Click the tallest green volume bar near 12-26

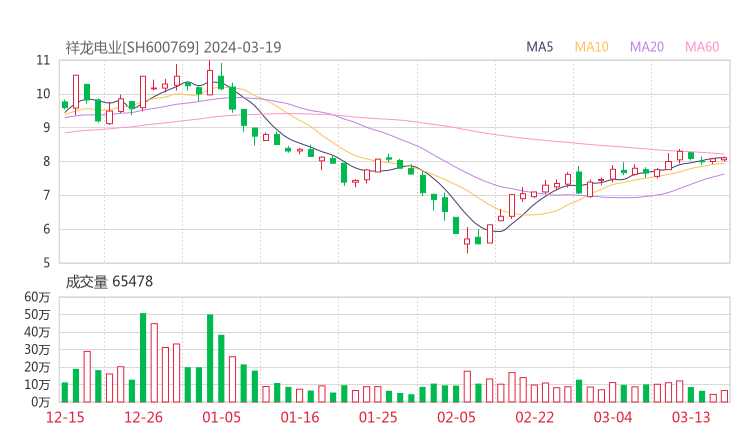(143, 357)
